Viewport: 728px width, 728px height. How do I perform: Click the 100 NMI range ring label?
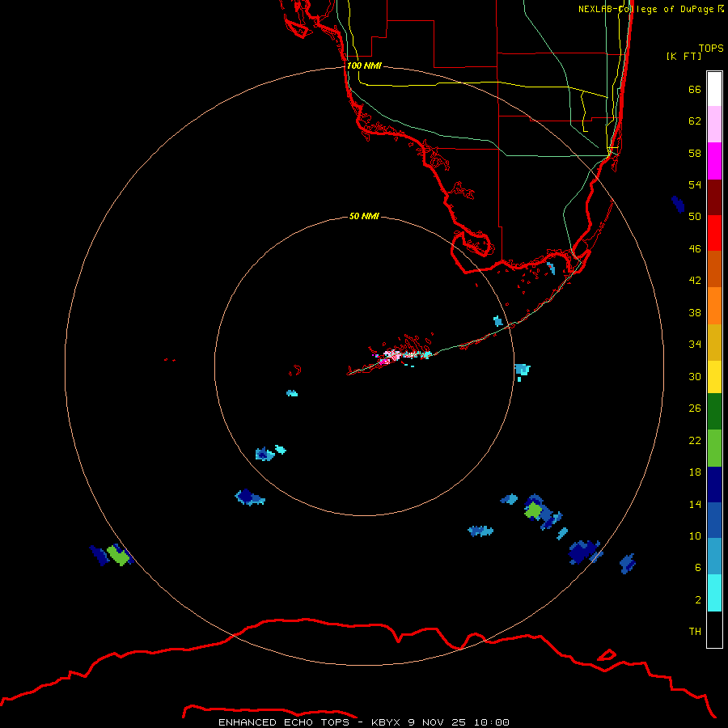[x=364, y=66]
